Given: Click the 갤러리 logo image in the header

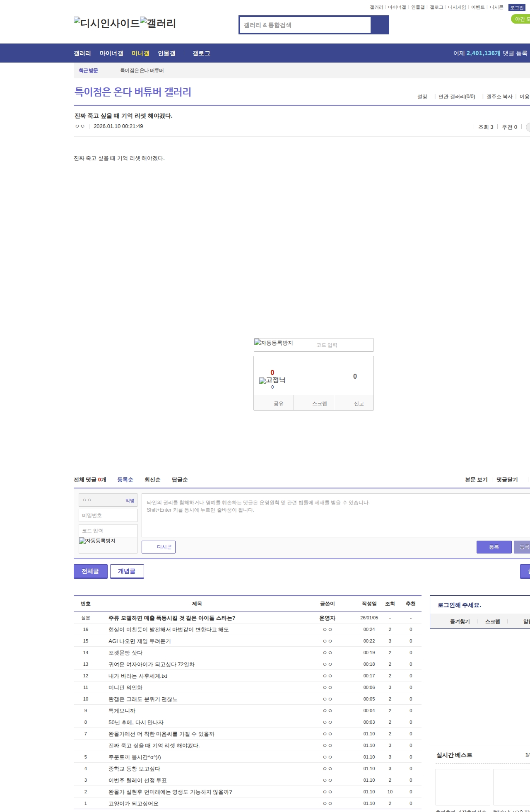Looking at the screenshot, I should [158, 23].
